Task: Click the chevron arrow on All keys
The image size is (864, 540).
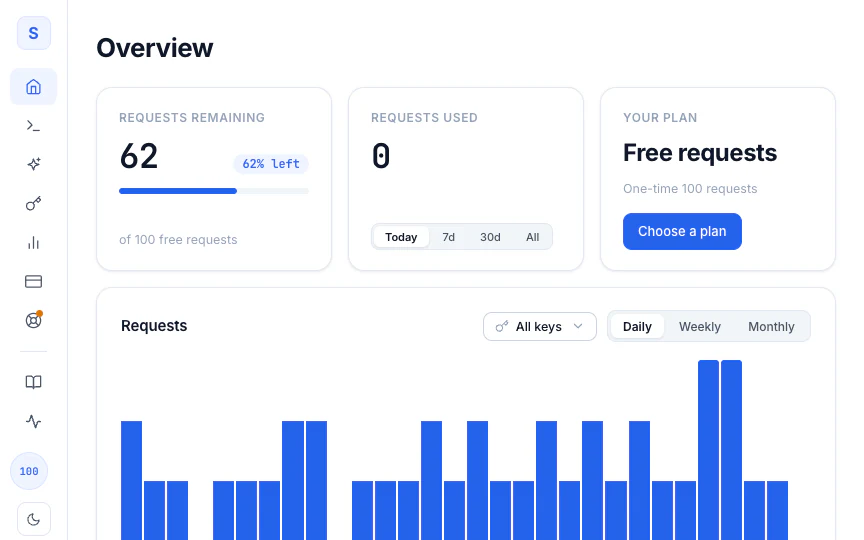Action: (x=578, y=326)
